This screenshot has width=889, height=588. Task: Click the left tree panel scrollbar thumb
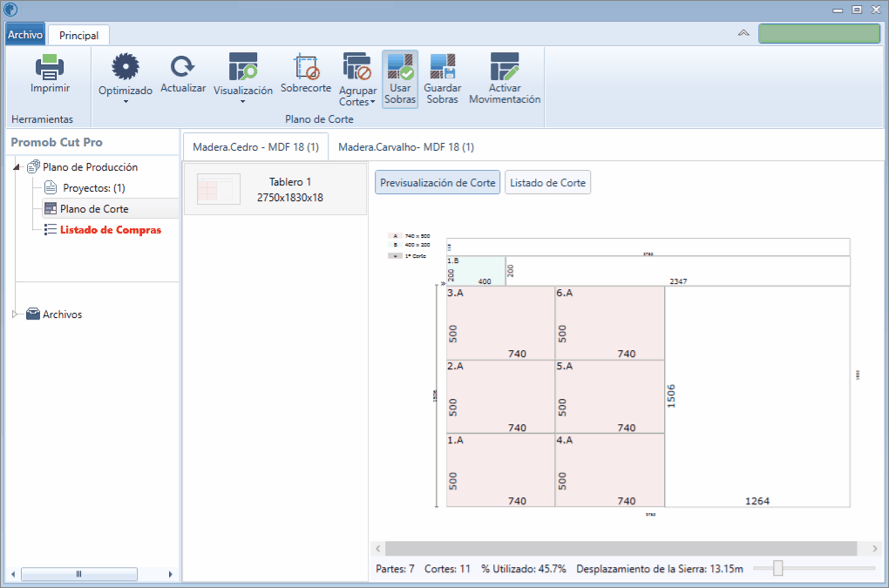pos(79,574)
